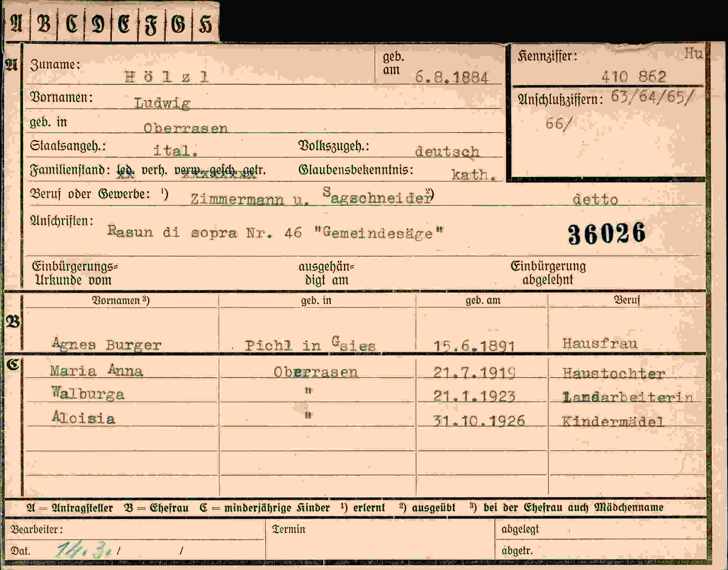728x570 pixels.
Task: Click the first name 'Ludwig'
Action: click(x=162, y=103)
